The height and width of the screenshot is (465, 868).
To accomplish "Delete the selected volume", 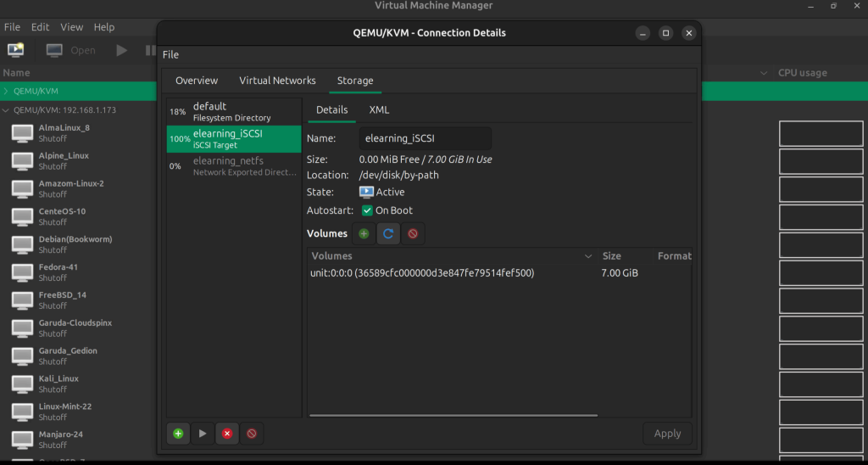I will pos(413,234).
